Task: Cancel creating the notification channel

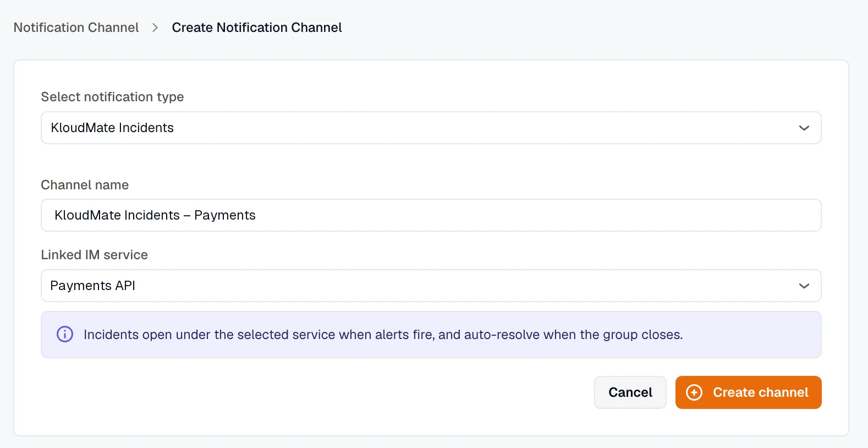Action: pyautogui.click(x=630, y=392)
